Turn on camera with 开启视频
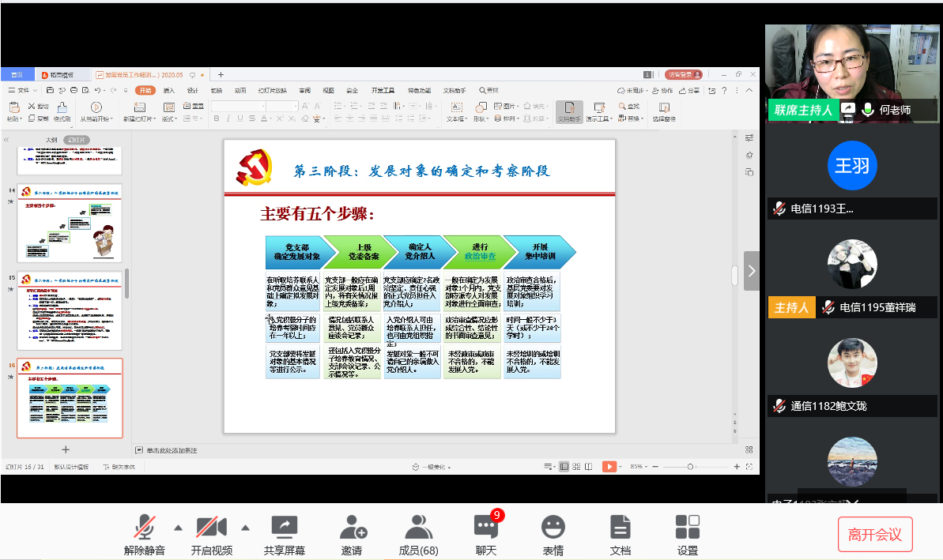This screenshot has height=560, width=943. click(x=211, y=527)
